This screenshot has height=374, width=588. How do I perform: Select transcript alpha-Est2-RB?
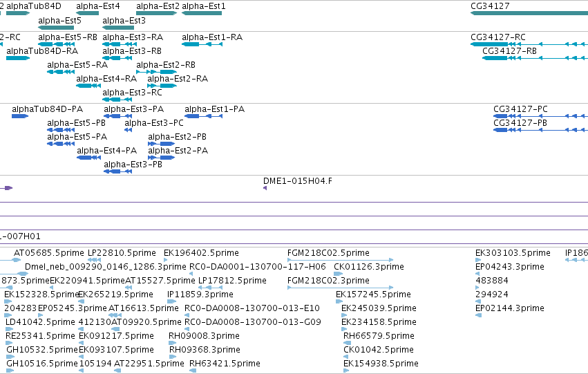[x=156, y=72]
